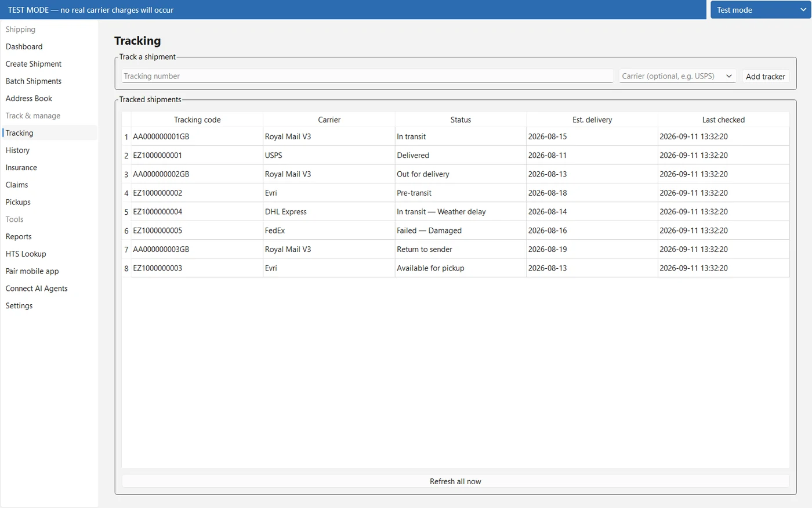Click In transit — Weather delay status
Image resolution: width=812 pixels, height=508 pixels.
pos(461,212)
